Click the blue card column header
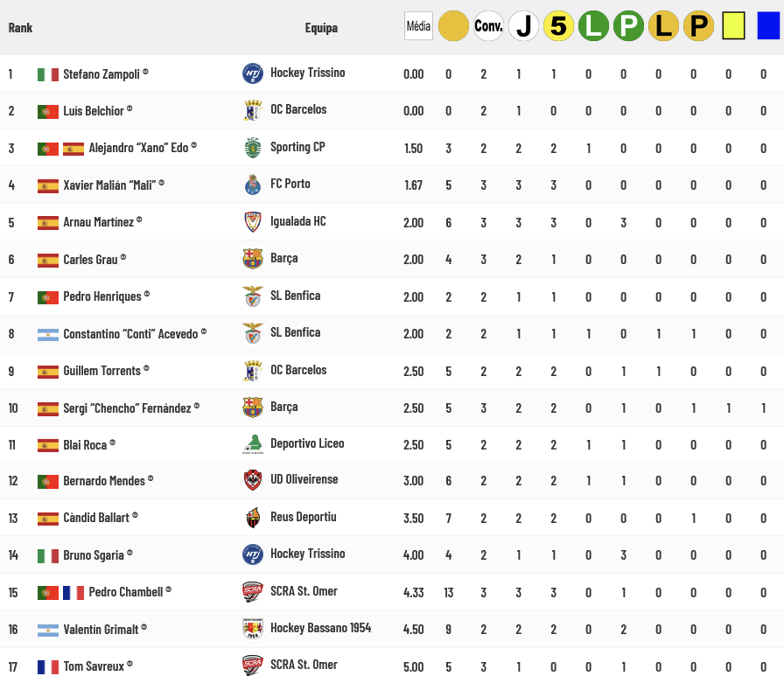Viewport: 784px width, 683px height. (768, 27)
